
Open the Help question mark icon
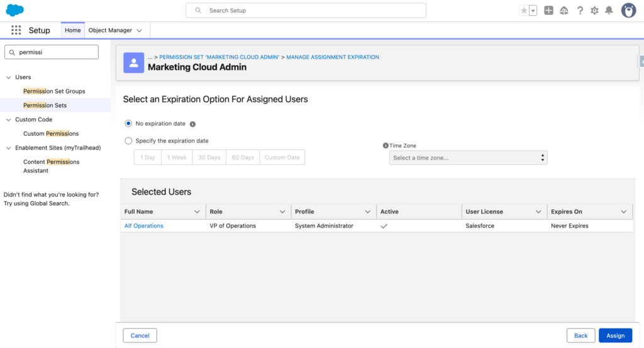tap(579, 11)
